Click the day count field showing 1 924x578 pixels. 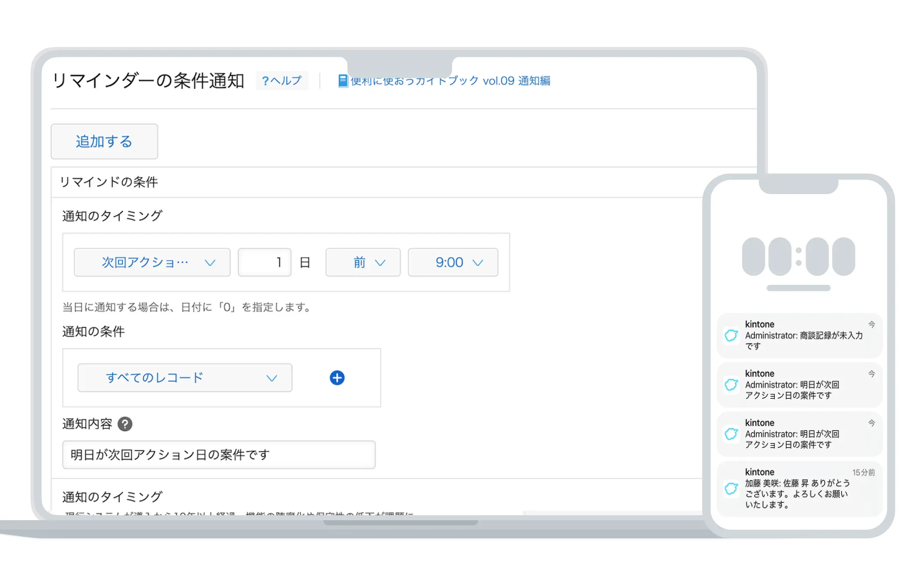tap(264, 262)
